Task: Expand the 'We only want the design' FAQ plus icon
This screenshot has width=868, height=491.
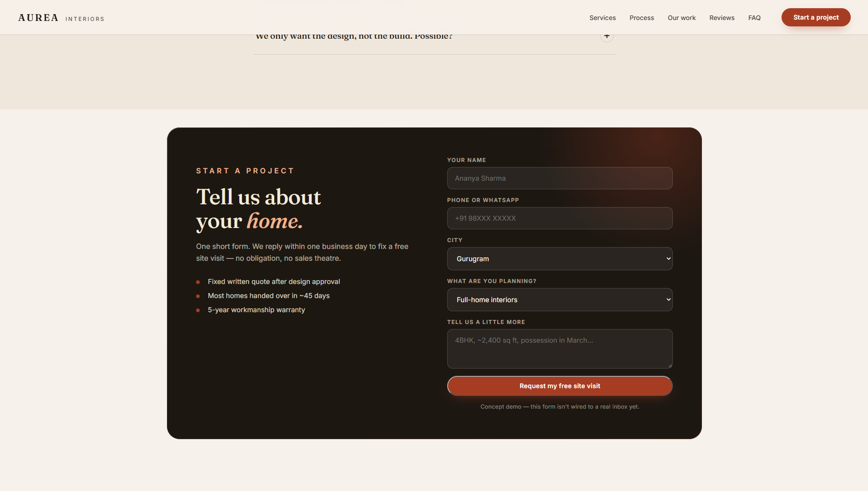Action: pyautogui.click(x=606, y=37)
